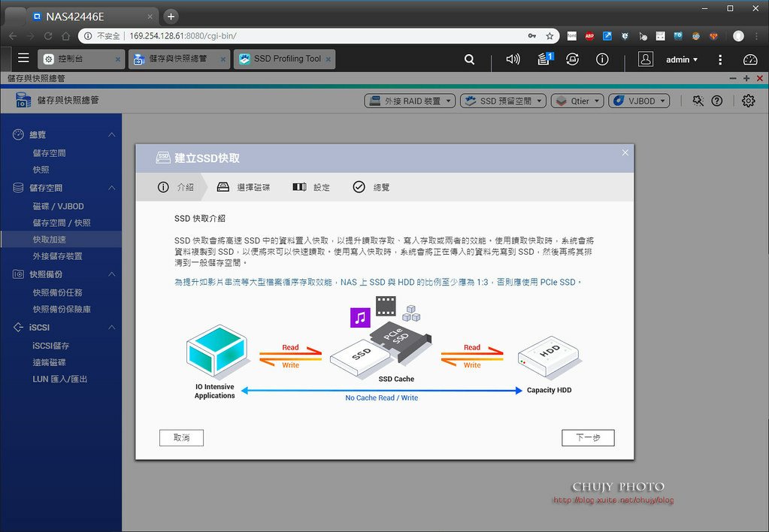Click the browser address bar URL
The height and width of the screenshot is (532, 769).
pos(183,36)
